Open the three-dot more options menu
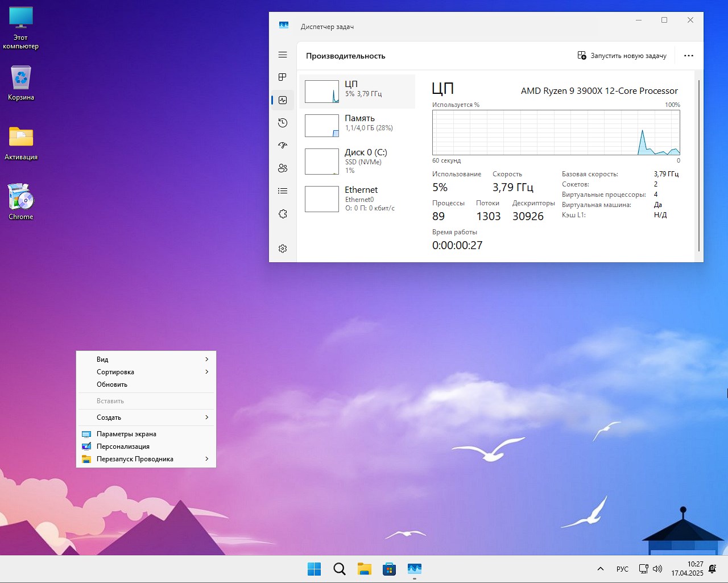The image size is (728, 583). (x=689, y=56)
